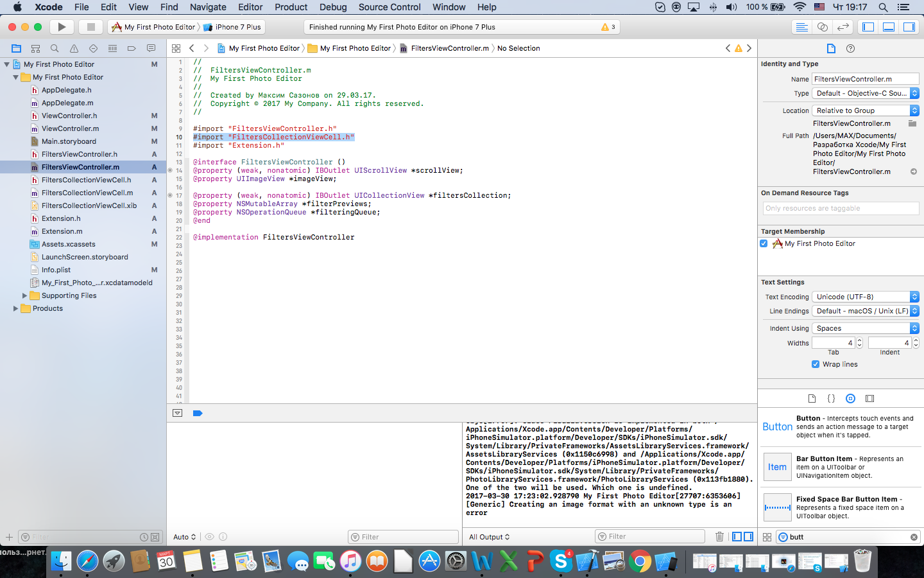Click the console Filter field
Screen dimensions: 924x578
coord(650,536)
